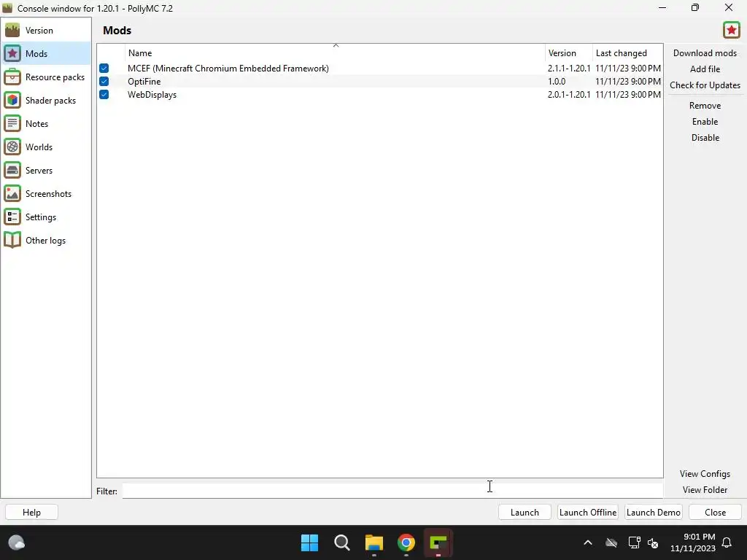Viewport: 747px width, 560px height.
Task: Select MCEF (Minecraft Chromium Embedded Framework) row
Action: [x=379, y=68]
